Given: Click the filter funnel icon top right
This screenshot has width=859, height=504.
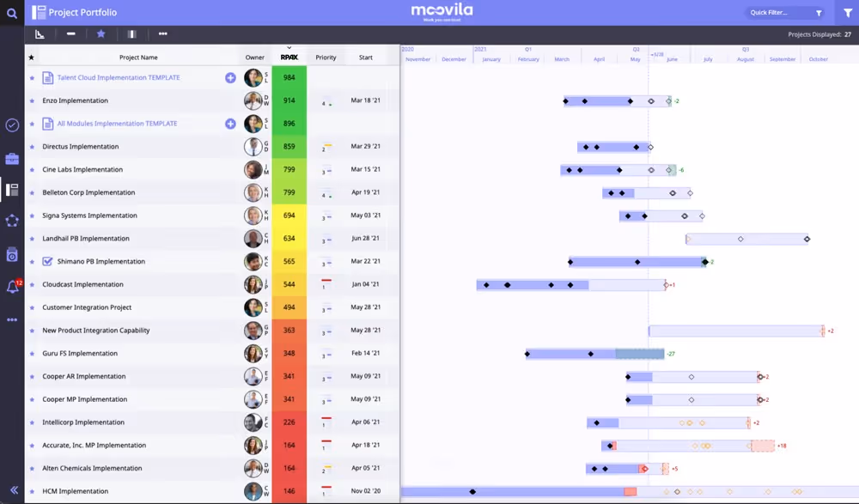Looking at the screenshot, I should (x=848, y=13).
